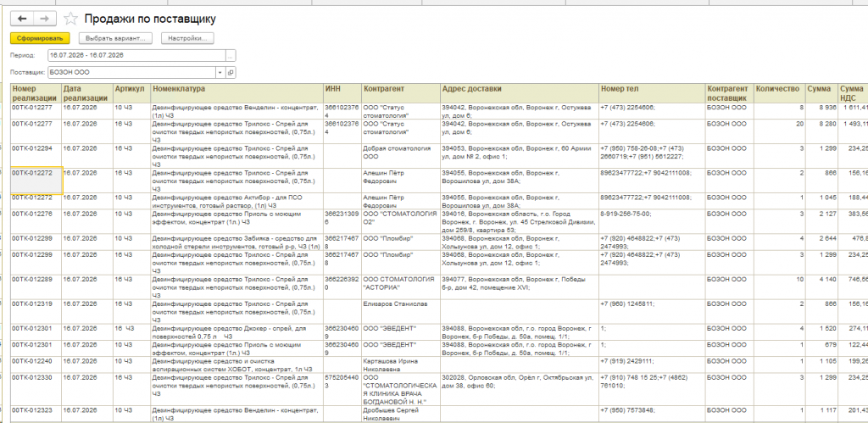The image size is (868, 423).
Task: Select cell 00ТК-012240
Action: click(x=36, y=365)
